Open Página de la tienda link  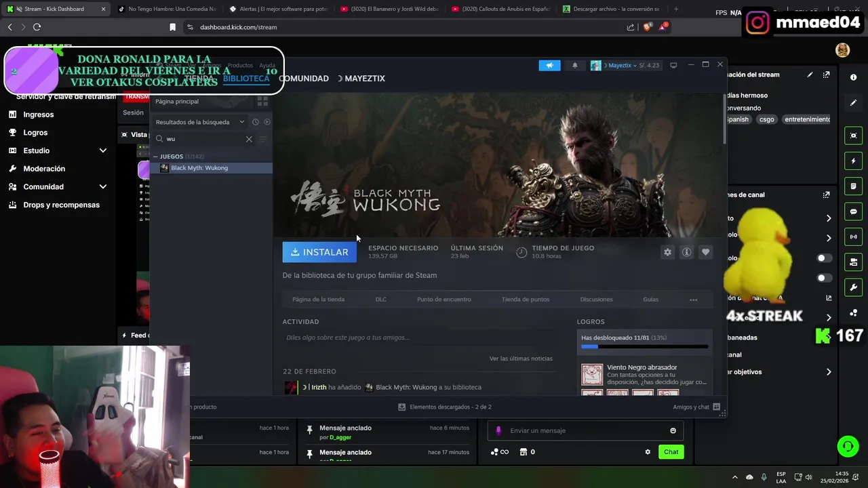[x=318, y=299]
